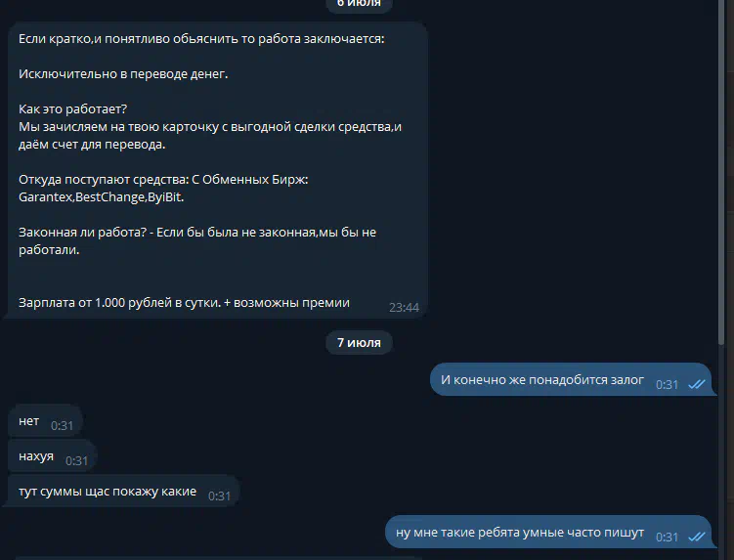Screen dimensions: 734x560
Task: Click the 'Исключительно в переводе денег.' line
Action: point(123,74)
